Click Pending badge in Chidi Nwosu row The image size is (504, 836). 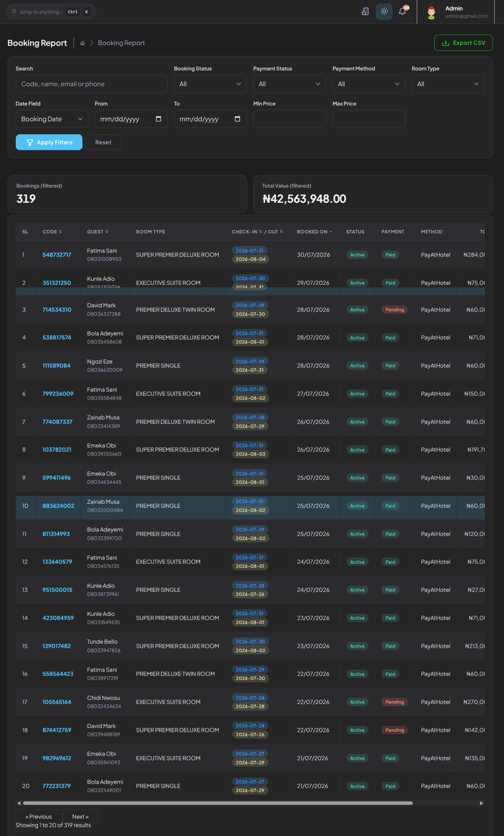394,702
